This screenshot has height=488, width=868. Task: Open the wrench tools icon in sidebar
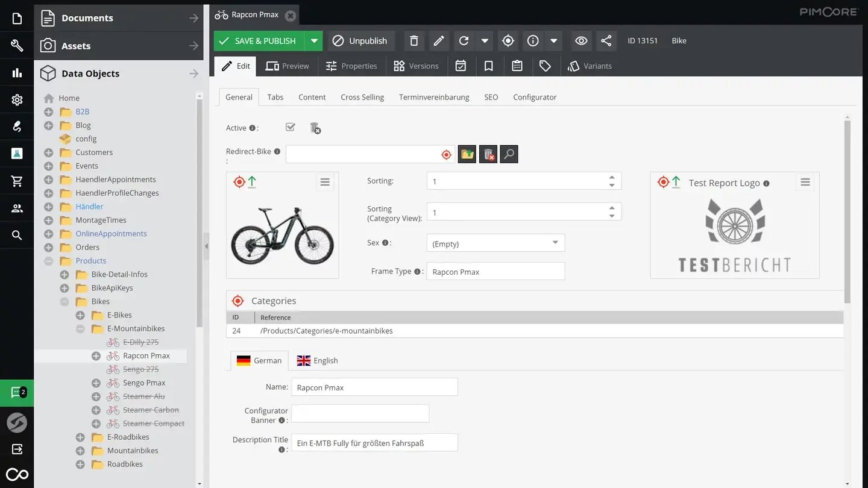pyautogui.click(x=17, y=46)
